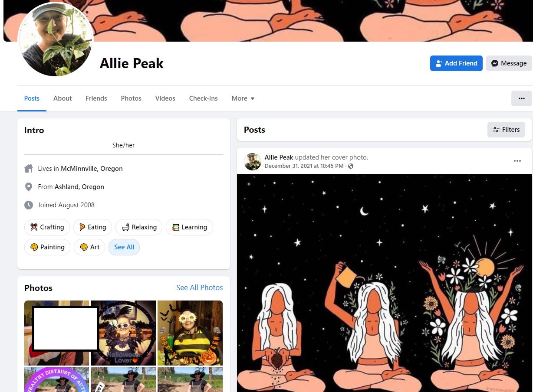Follow the See All Photos link

click(x=200, y=287)
